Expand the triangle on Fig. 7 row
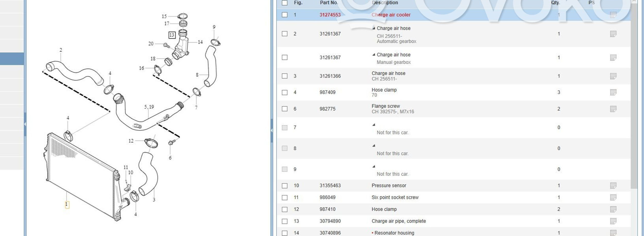The width and height of the screenshot is (644, 236). [x=374, y=125]
